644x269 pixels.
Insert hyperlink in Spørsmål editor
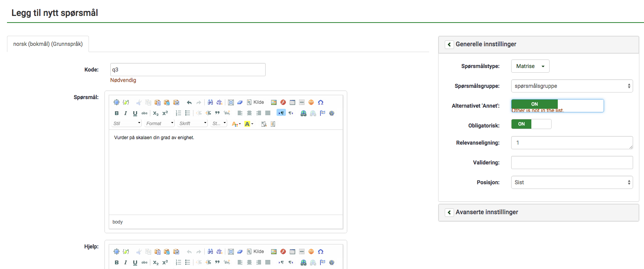point(304,113)
